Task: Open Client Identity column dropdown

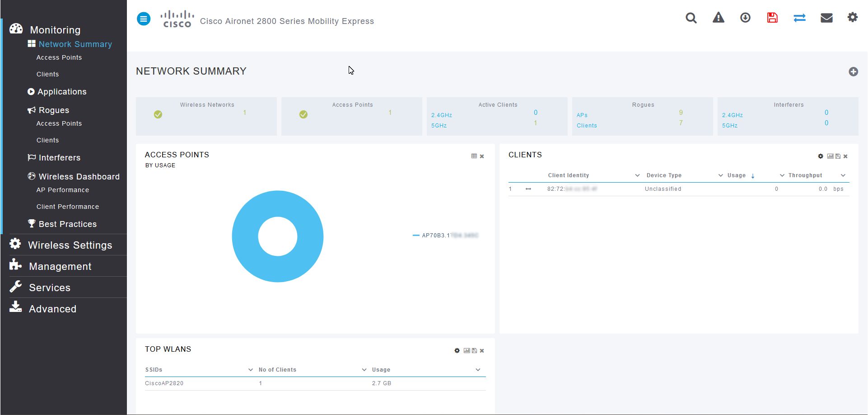Action: [637, 175]
